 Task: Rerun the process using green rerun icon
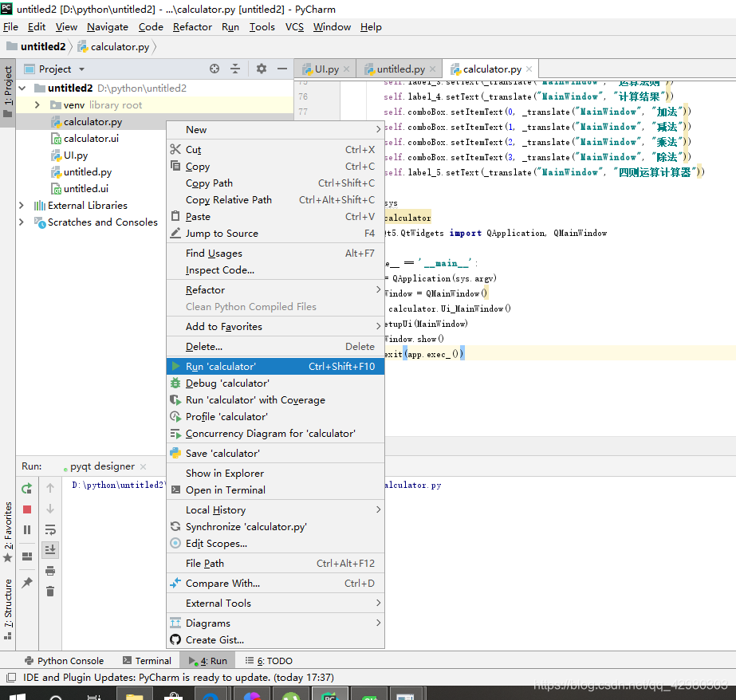click(27, 489)
